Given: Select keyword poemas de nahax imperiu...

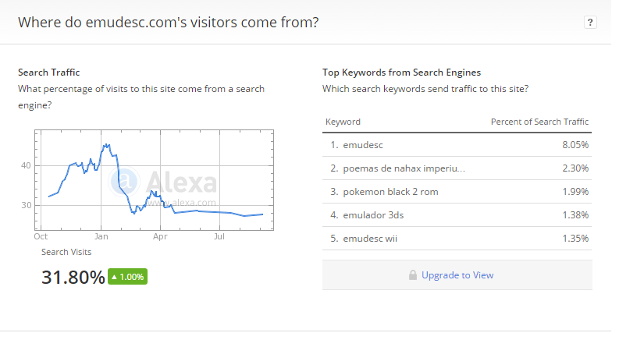Looking at the screenshot, I should click(404, 168).
